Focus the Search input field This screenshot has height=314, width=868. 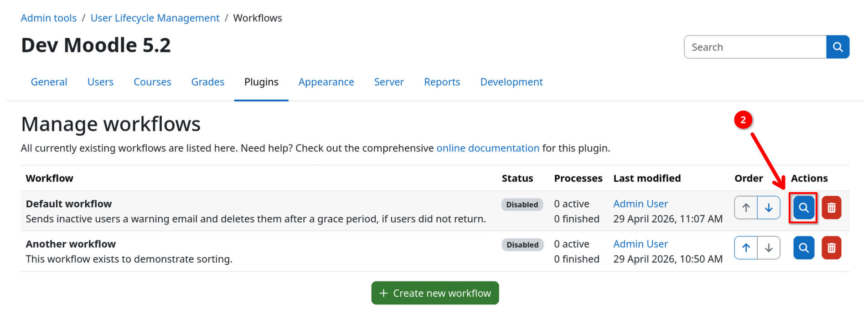755,47
